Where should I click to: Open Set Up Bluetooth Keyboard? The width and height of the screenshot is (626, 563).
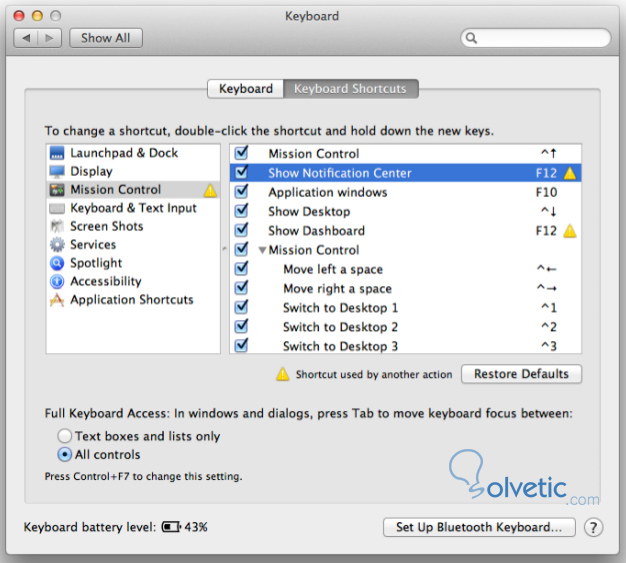[x=479, y=527]
